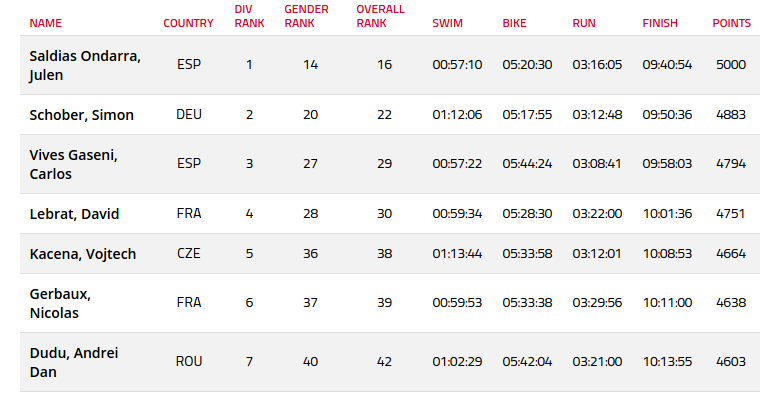Sort results by BIKE time header
Screen dimensions: 766x395
pyautogui.click(x=514, y=23)
